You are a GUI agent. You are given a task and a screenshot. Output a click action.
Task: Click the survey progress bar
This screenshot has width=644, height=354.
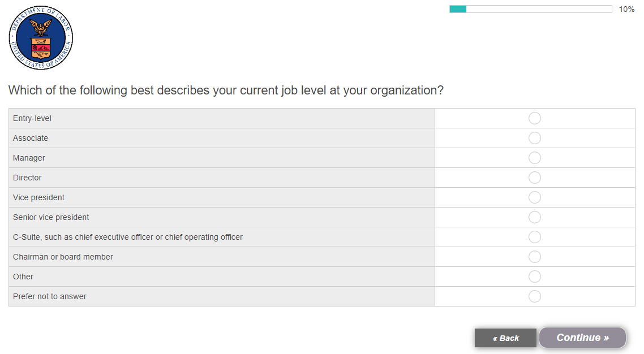[x=530, y=9]
